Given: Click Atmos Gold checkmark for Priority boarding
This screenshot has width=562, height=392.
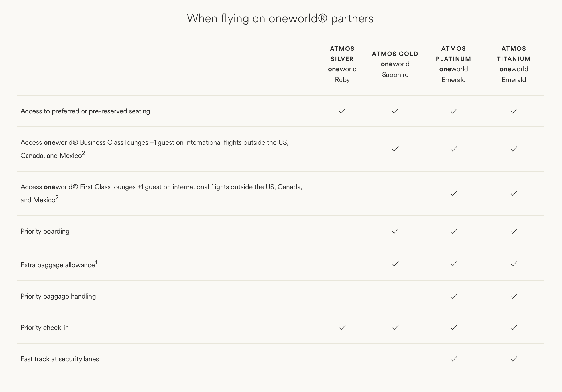Looking at the screenshot, I should [x=395, y=231].
